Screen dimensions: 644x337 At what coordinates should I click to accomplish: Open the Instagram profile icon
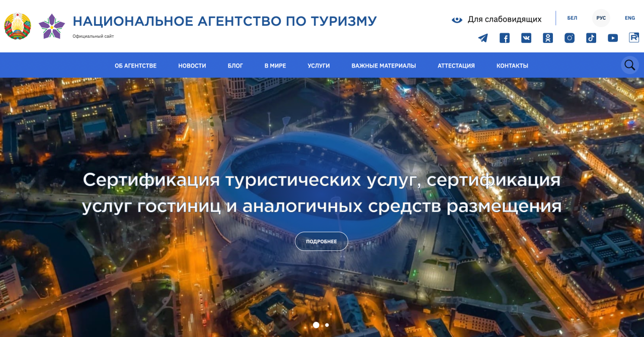point(569,37)
